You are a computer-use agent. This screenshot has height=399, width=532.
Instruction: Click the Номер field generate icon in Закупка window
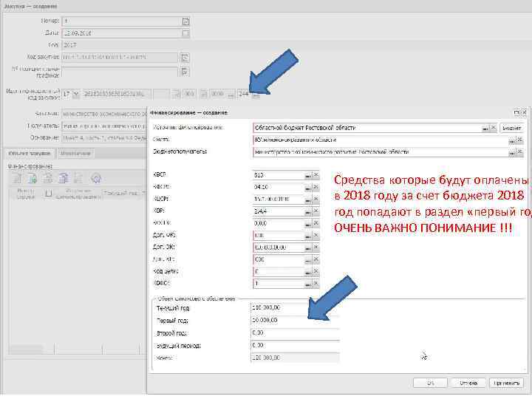coord(185,21)
